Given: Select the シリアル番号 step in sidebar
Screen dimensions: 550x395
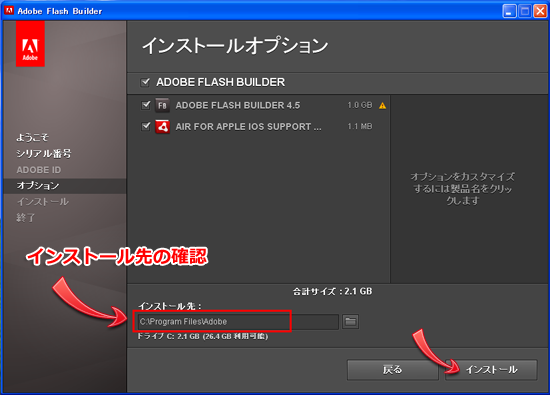Looking at the screenshot, I should click(x=44, y=154).
